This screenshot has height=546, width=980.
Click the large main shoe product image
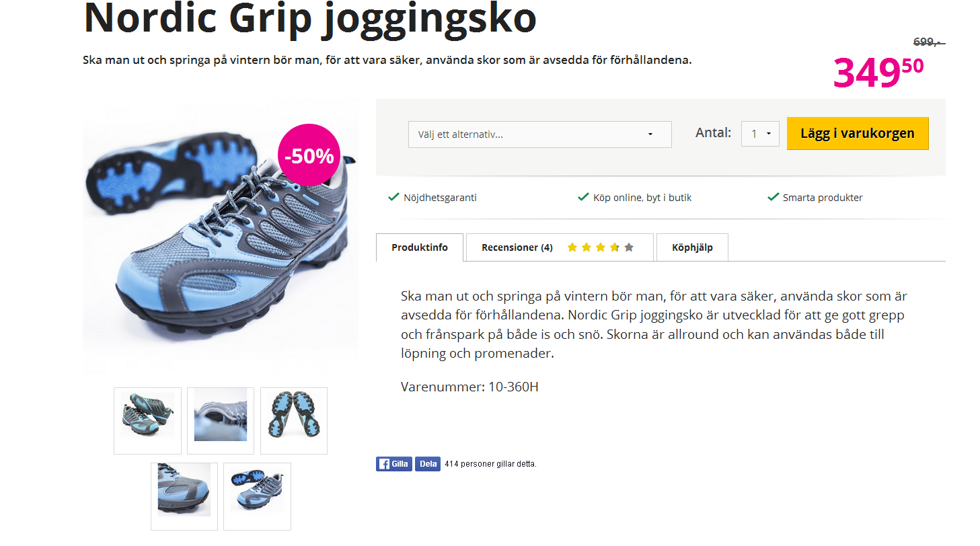pos(221,237)
